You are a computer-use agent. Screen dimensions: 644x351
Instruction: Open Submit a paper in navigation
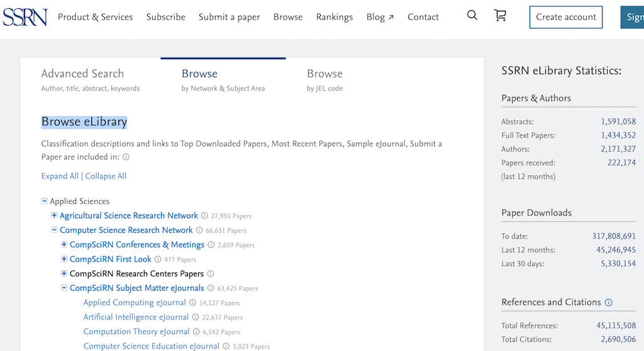coord(229,17)
